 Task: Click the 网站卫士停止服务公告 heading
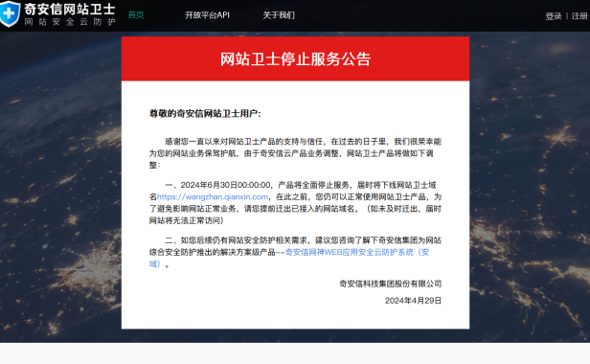pos(295,59)
